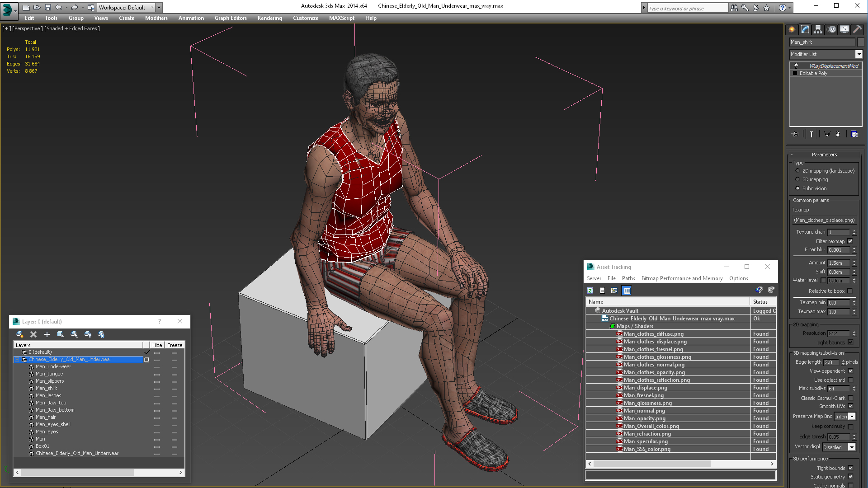Screen dimensions: 868x488
Task: Click the object color swatch beside Man_shirt
Action: 860,42
